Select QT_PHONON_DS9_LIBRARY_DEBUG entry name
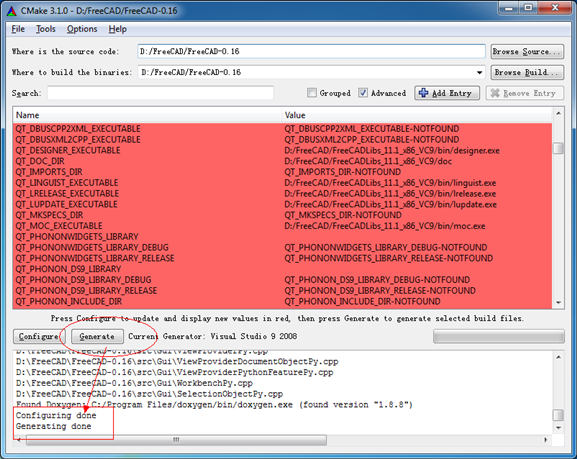Viewport: 577px width, 459px height. [83, 280]
